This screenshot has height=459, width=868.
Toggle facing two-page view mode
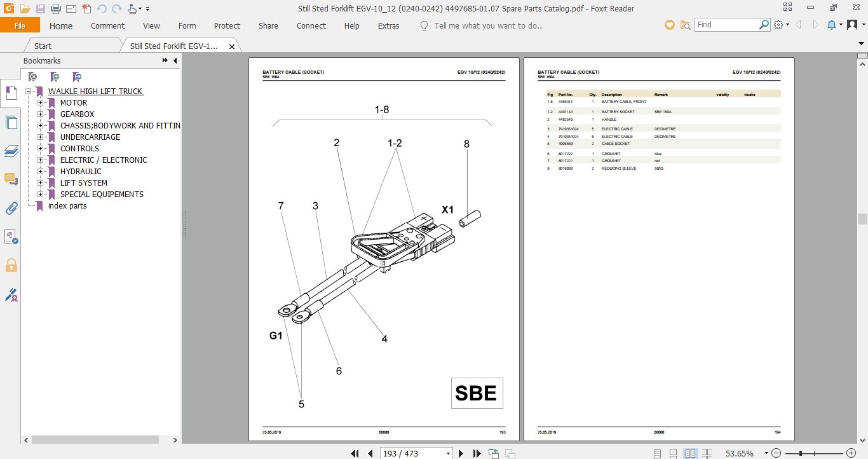click(x=691, y=453)
